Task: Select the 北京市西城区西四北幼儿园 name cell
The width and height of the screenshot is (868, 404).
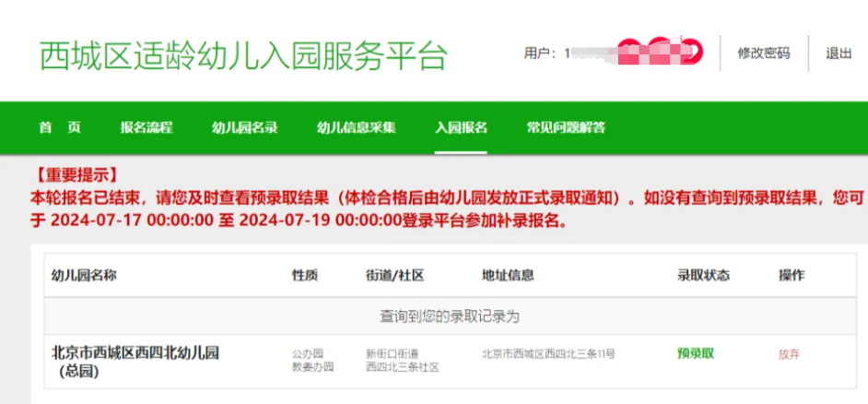Action: point(135,353)
